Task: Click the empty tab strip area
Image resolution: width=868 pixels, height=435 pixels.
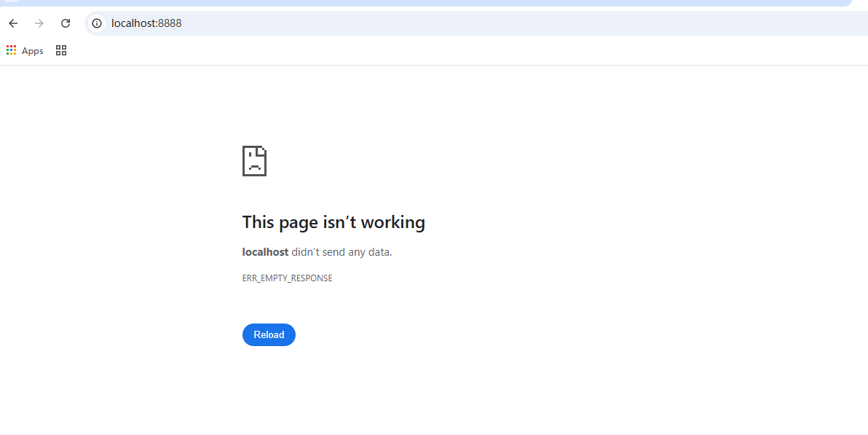Action: click(x=437, y=3)
